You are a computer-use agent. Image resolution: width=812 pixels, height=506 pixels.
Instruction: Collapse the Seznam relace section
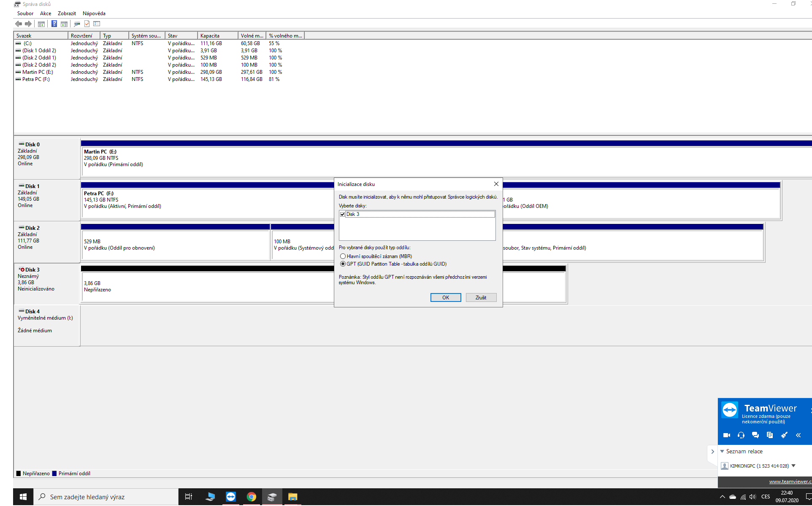[x=722, y=451]
